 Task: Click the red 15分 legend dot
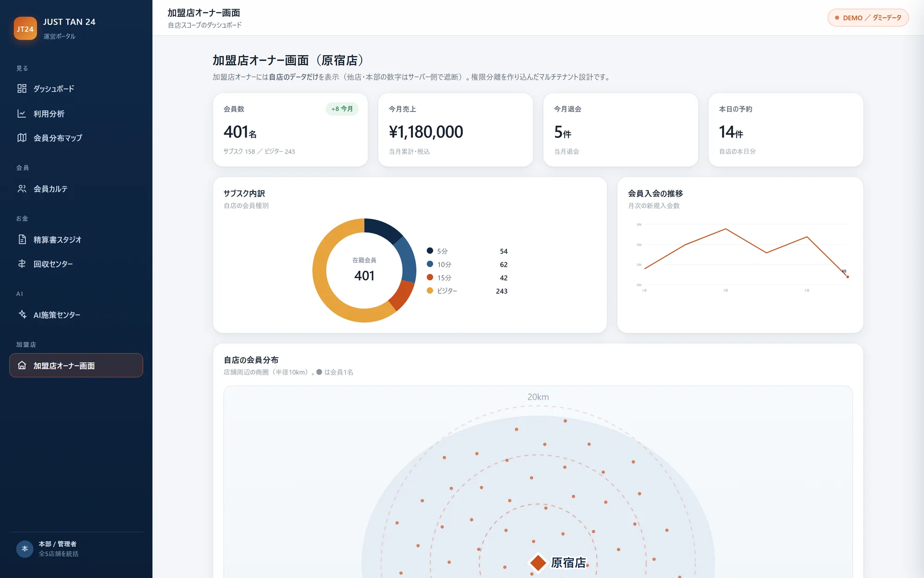430,277
